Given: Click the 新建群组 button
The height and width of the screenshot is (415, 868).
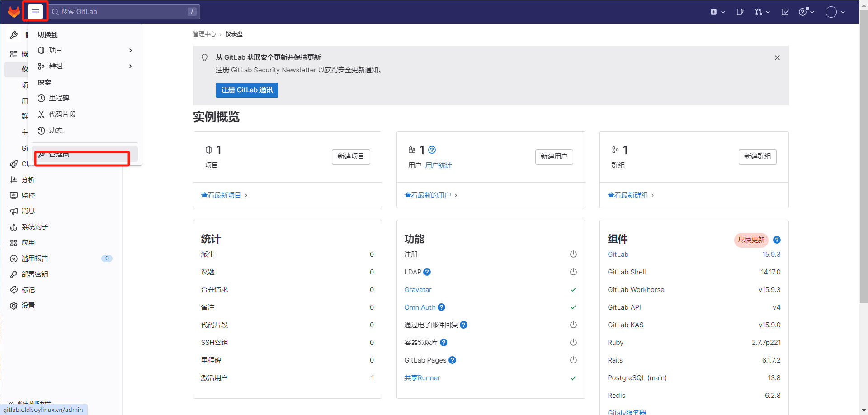Looking at the screenshot, I should tap(758, 156).
